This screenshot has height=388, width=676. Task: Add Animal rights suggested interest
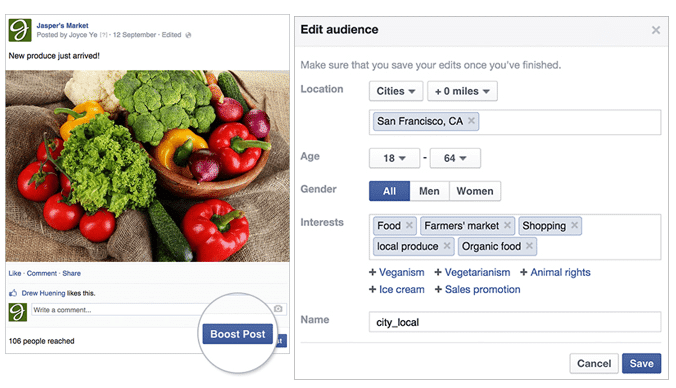[x=555, y=272]
